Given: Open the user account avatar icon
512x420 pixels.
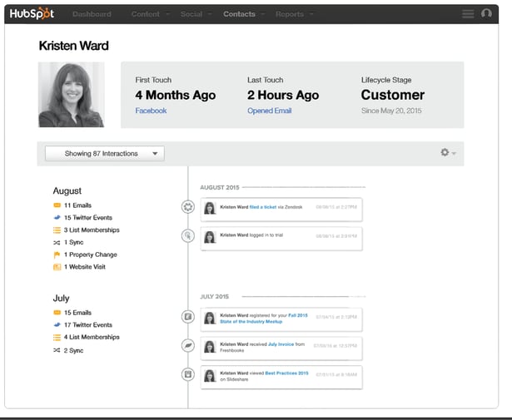Looking at the screenshot, I should pos(487,14).
